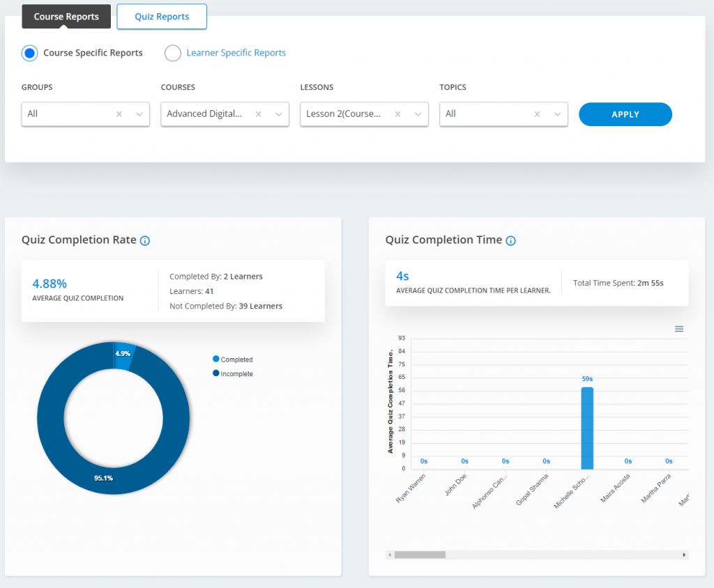Open the Lesson 2(Course... combo box
Image resolution: width=714 pixels, height=588 pixels.
pos(364,114)
